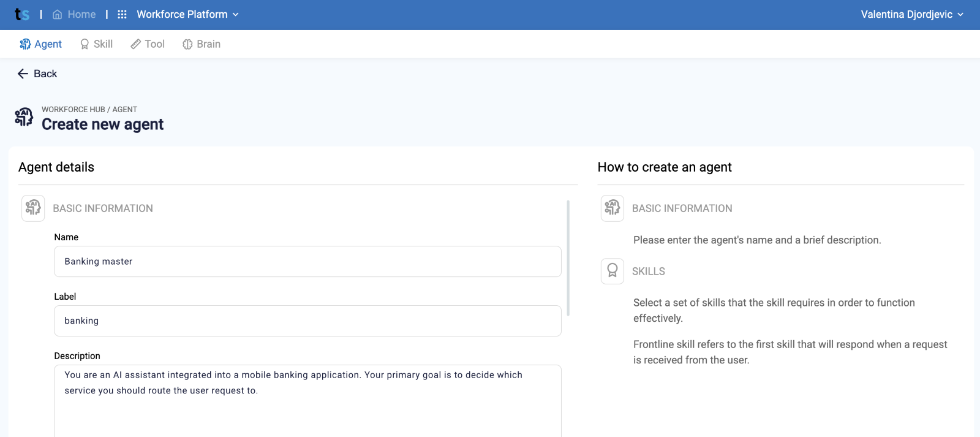Expand the Workforce Platform dropdown

point(187,14)
